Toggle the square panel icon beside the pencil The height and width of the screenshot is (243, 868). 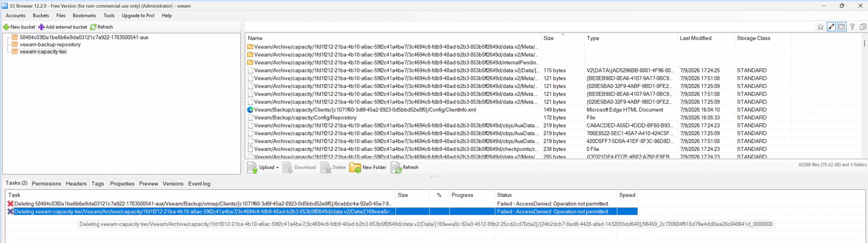842,27
